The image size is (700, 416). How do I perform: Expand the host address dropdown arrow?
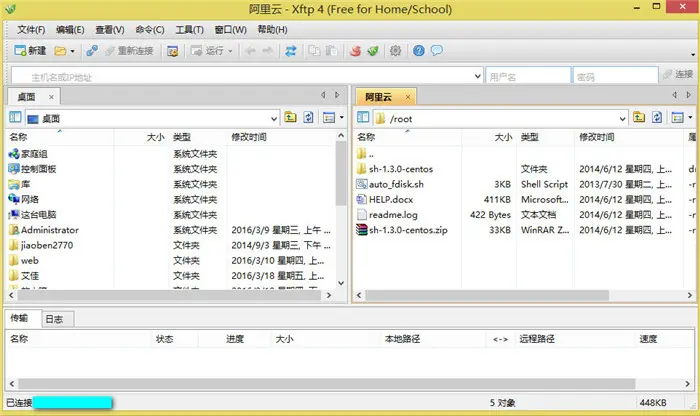point(478,76)
